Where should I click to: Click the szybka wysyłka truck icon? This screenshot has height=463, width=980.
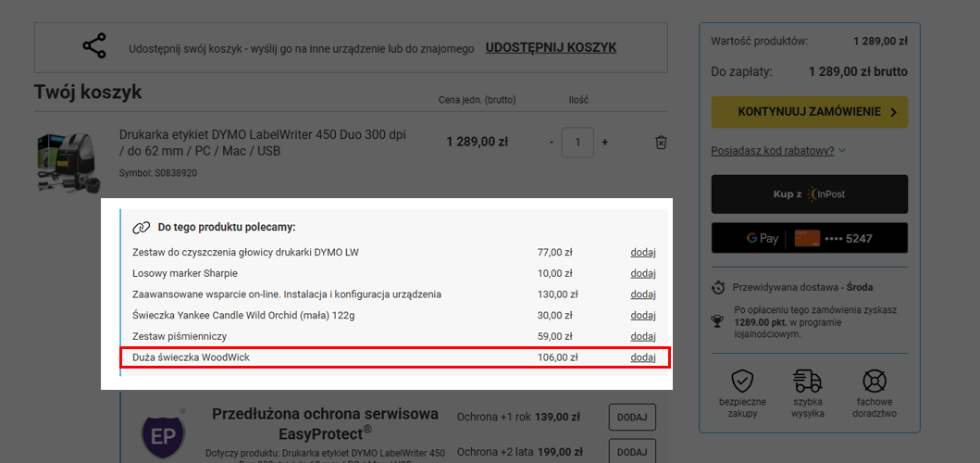pyautogui.click(x=808, y=381)
